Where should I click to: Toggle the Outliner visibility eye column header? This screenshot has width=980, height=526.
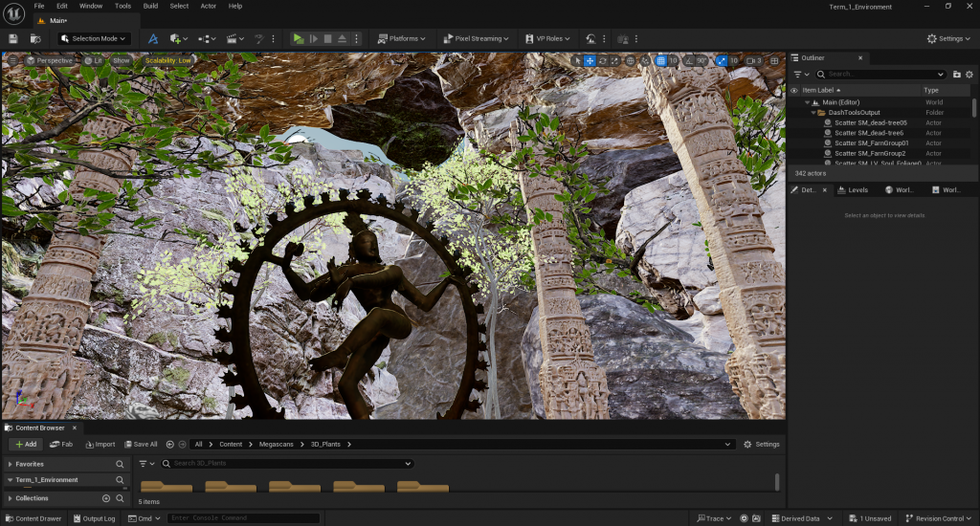pyautogui.click(x=794, y=91)
